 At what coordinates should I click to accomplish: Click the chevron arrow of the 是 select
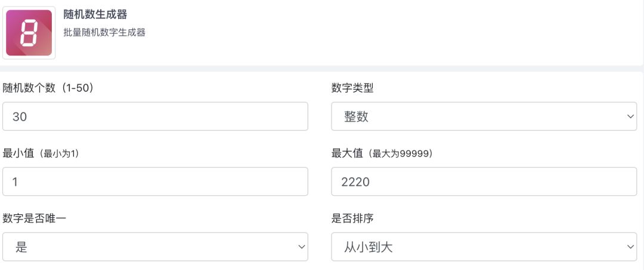(302, 247)
